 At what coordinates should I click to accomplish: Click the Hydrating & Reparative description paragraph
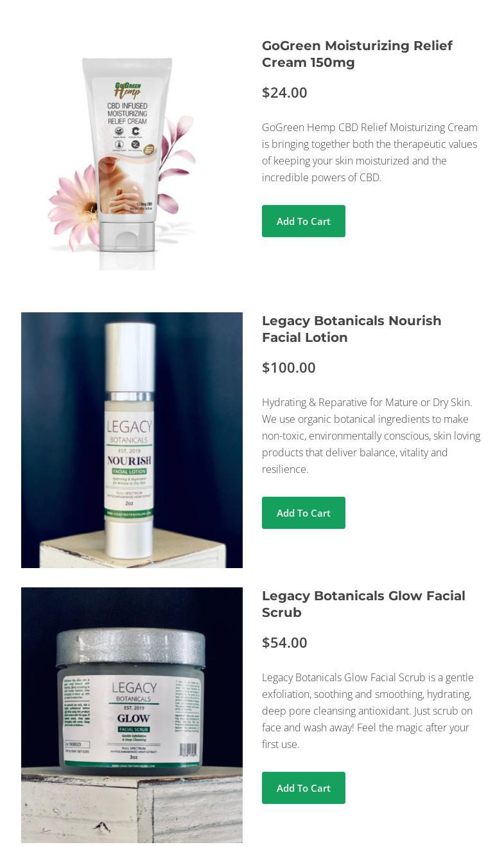click(x=371, y=436)
